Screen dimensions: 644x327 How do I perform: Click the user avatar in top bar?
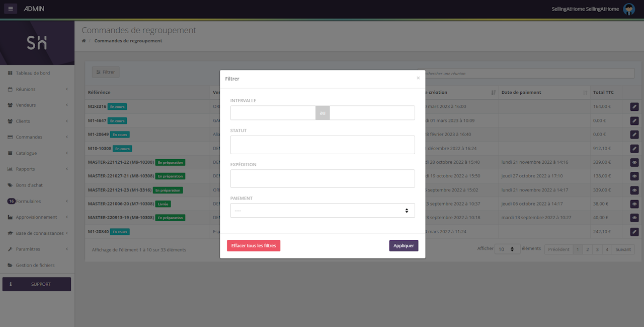tap(629, 9)
